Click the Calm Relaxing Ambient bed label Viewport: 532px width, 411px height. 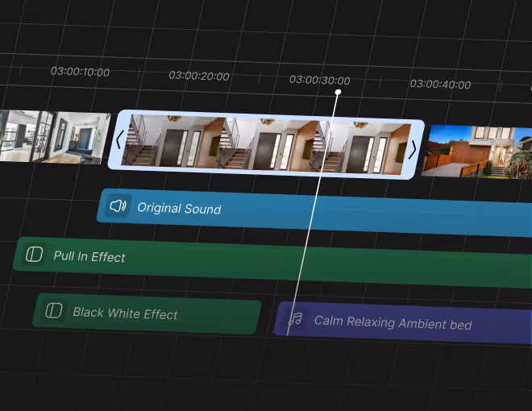(x=393, y=322)
